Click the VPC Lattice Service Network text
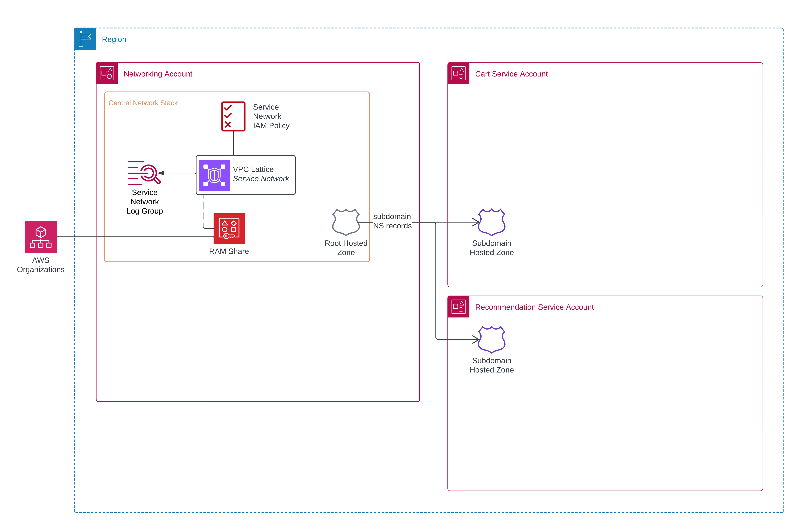Viewport: 806px width, 532px height. (x=261, y=174)
